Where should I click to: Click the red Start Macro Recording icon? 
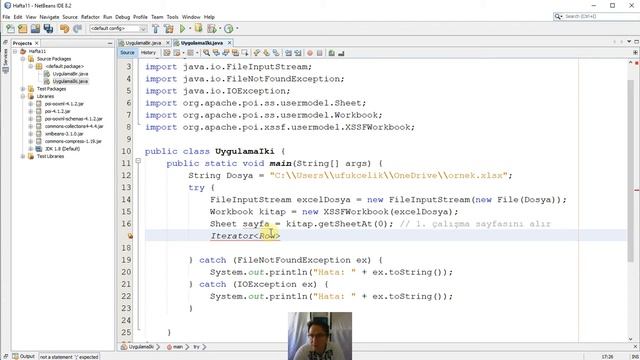click(310, 53)
